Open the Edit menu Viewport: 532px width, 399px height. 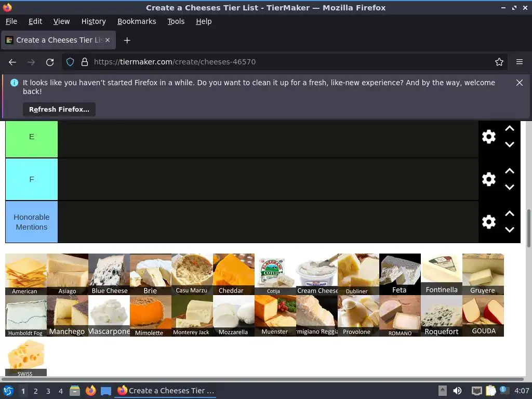[x=35, y=21]
